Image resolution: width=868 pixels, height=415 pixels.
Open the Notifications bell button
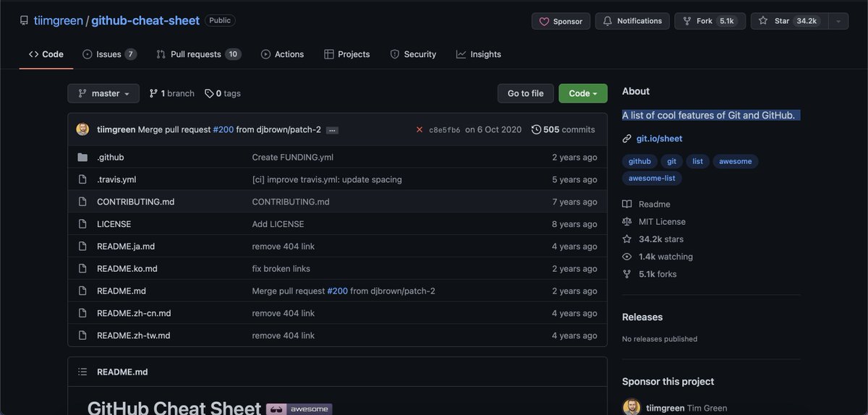(x=632, y=21)
